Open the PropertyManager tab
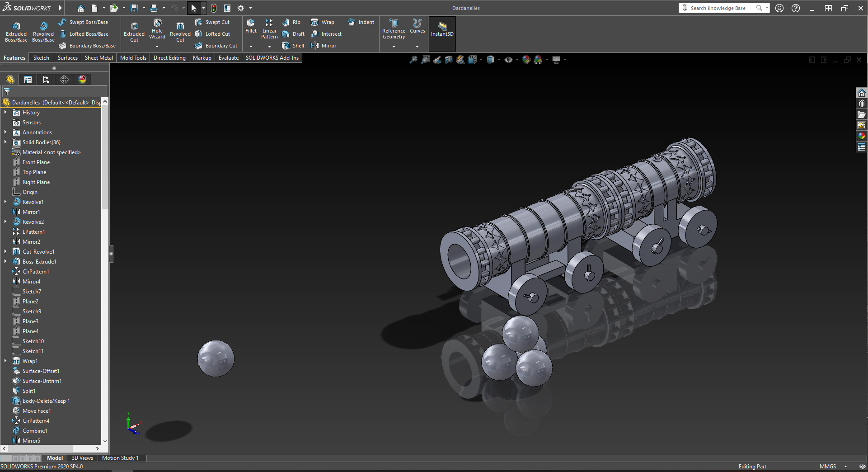Image resolution: width=868 pixels, height=472 pixels. (x=28, y=80)
